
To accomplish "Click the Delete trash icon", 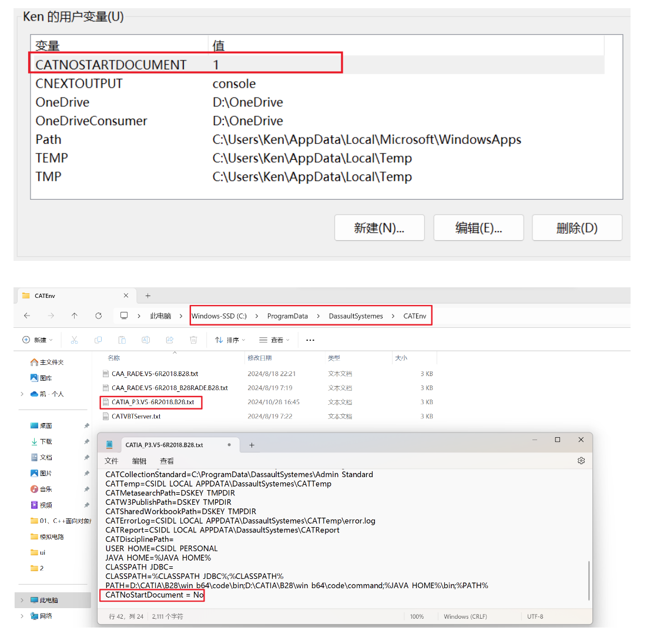I will click(x=193, y=340).
